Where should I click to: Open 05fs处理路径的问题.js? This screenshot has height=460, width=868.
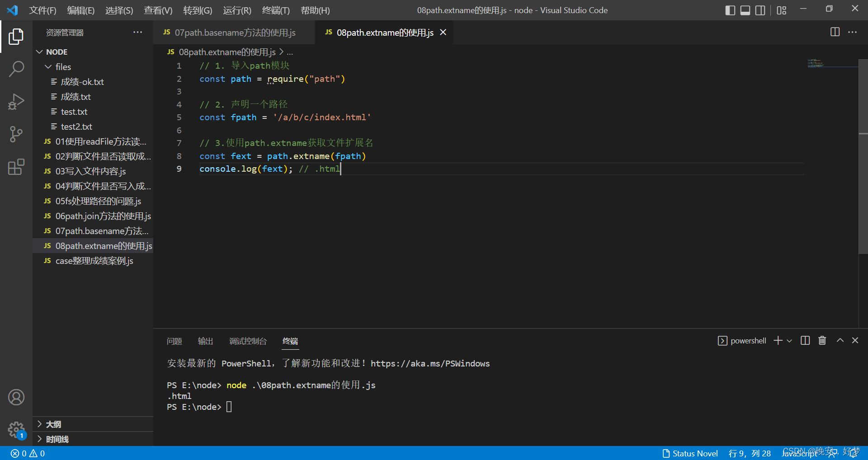[93, 201]
